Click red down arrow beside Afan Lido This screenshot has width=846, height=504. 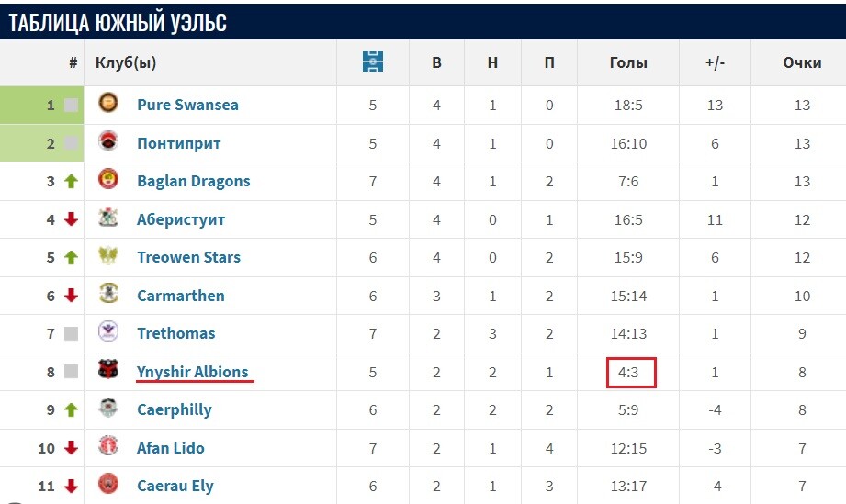pos(72,448)
